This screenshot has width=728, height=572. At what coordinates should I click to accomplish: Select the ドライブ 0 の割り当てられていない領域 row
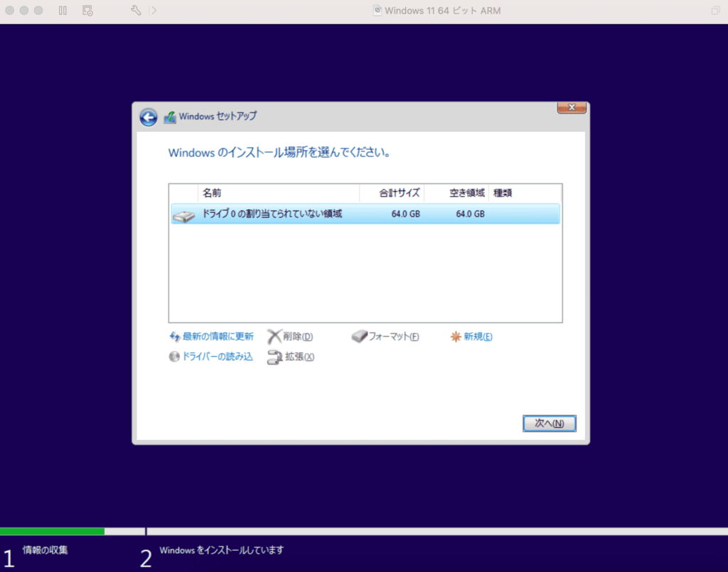point(365,214)
